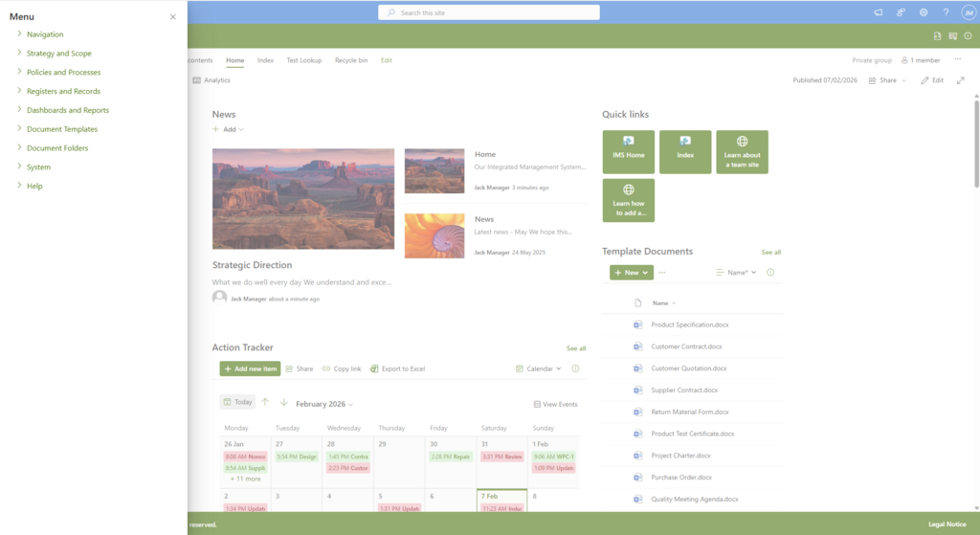
Task: Click Export to Excel in Action Tracker
Action: pos(397,368)
